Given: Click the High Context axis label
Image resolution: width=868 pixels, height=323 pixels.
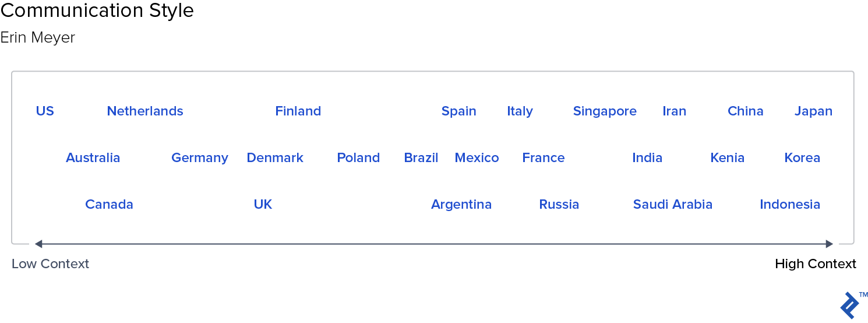Looking at the screenshot, I should click(x=816, y=264).
